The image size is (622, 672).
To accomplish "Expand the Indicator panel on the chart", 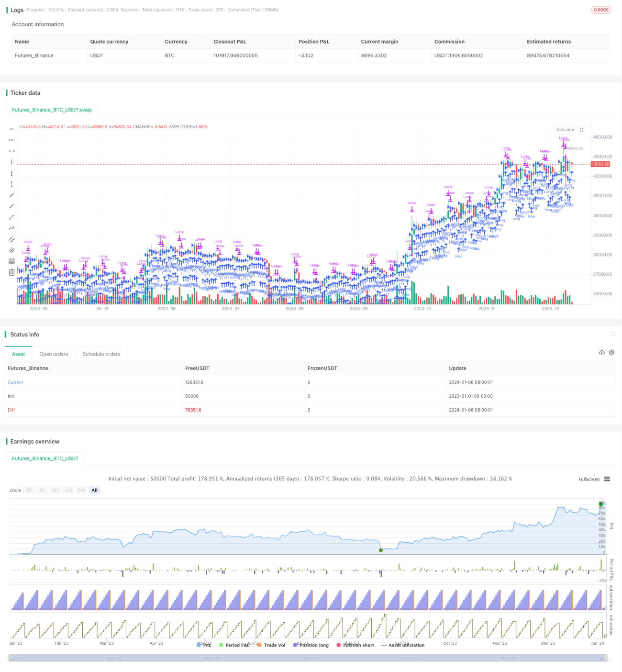I will coord(582,130).
